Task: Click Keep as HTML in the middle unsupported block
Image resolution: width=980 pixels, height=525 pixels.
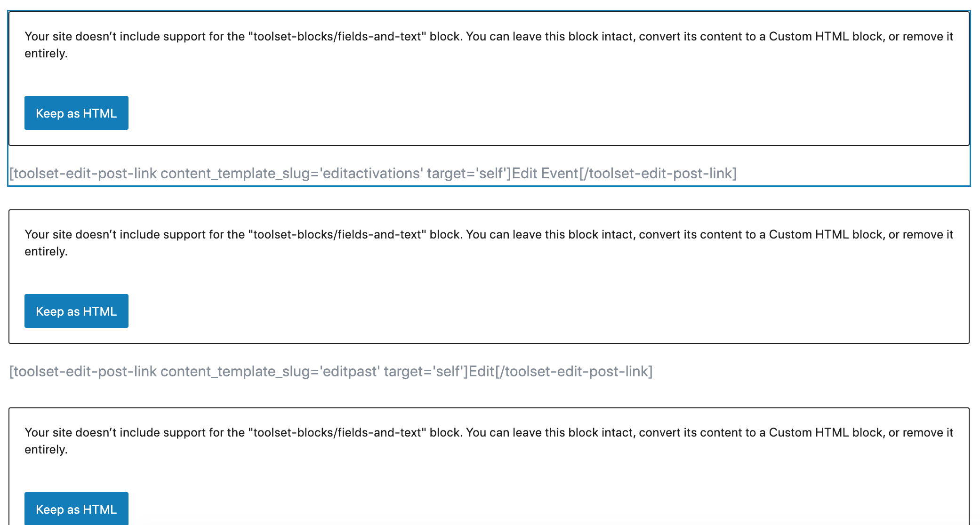Action: pos(76,311)
